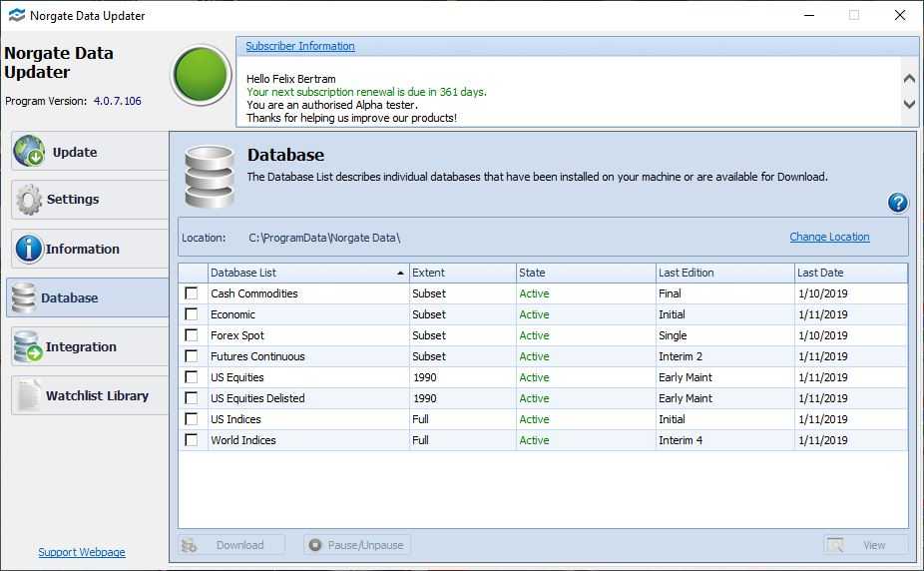Select the World Indices checkbox

(192, 440)
